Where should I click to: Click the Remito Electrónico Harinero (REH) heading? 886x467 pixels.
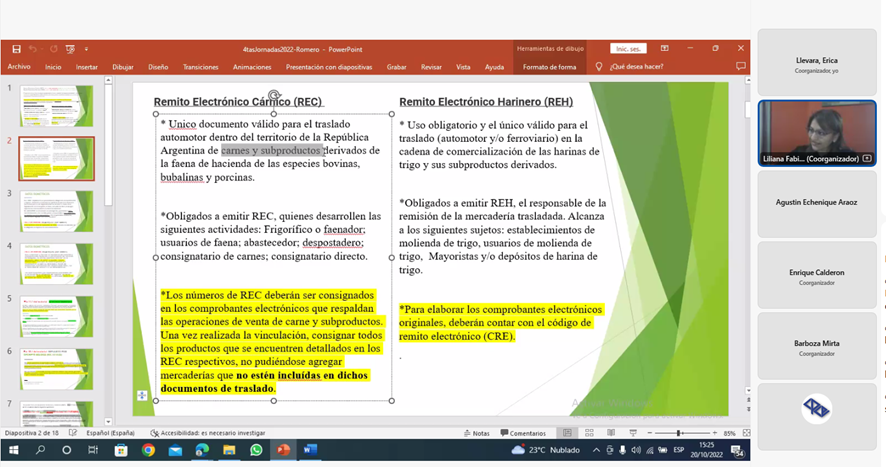pos(486,102)
